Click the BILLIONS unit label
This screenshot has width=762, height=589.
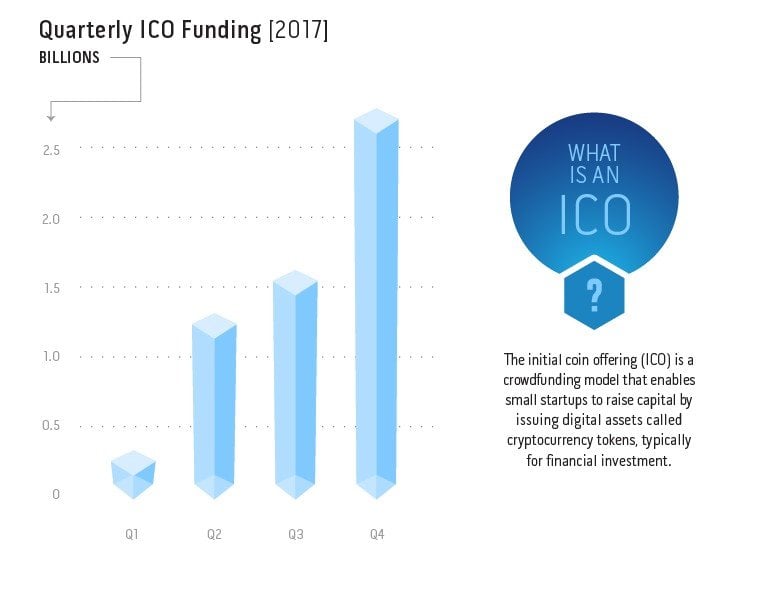click(69, 58)
